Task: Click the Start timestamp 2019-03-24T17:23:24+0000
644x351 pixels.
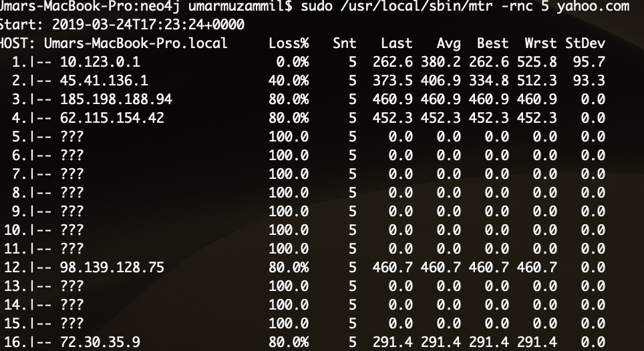Action: pos(148,25)
